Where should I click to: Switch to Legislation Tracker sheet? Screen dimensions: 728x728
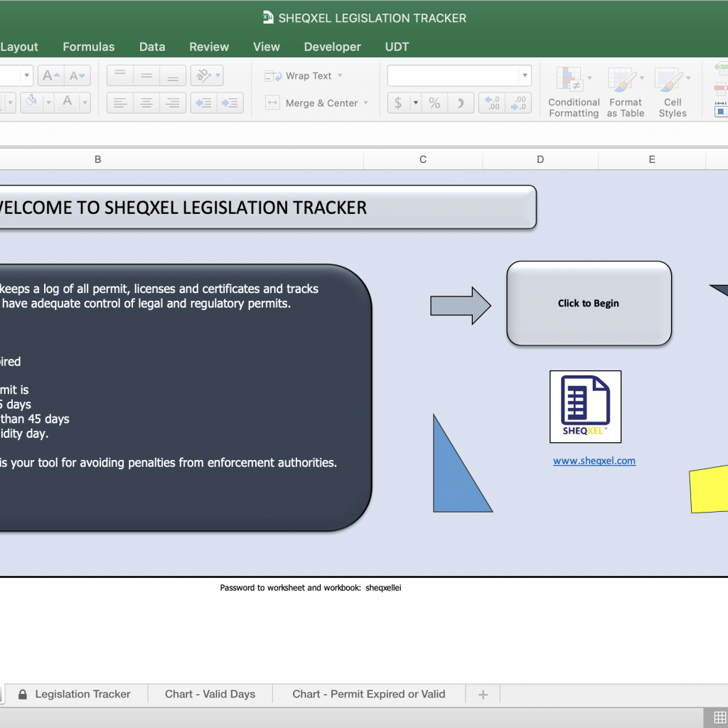click(75, 694)
